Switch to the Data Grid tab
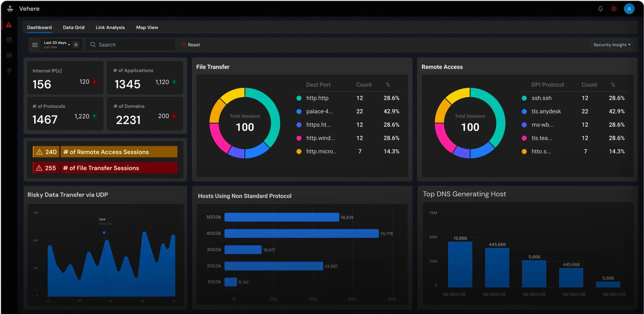Image resolution: width=644 pixels, height=314 pixels. click(74, 27)
